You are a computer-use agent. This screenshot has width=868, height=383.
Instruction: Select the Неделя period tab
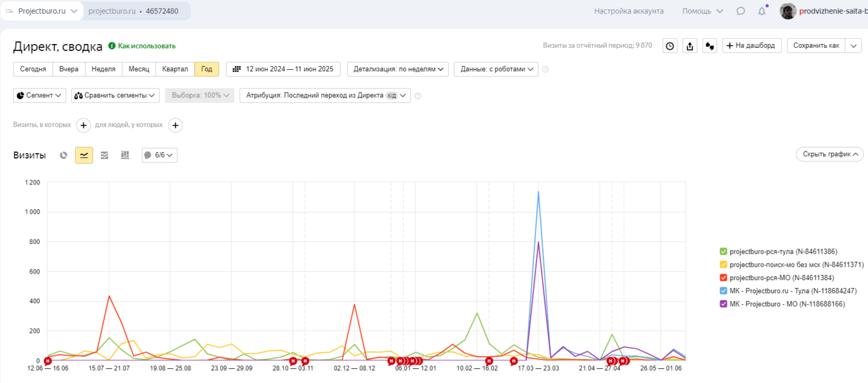104,69
